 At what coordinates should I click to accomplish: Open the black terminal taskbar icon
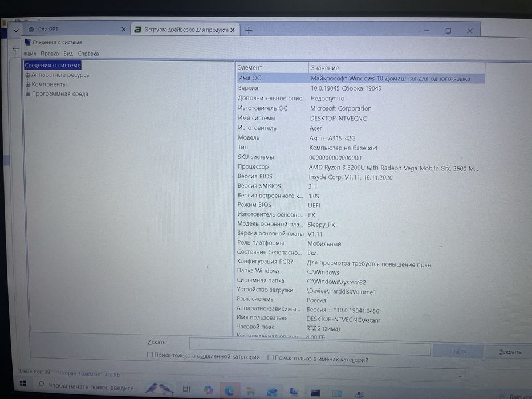(x=315, y=393)
